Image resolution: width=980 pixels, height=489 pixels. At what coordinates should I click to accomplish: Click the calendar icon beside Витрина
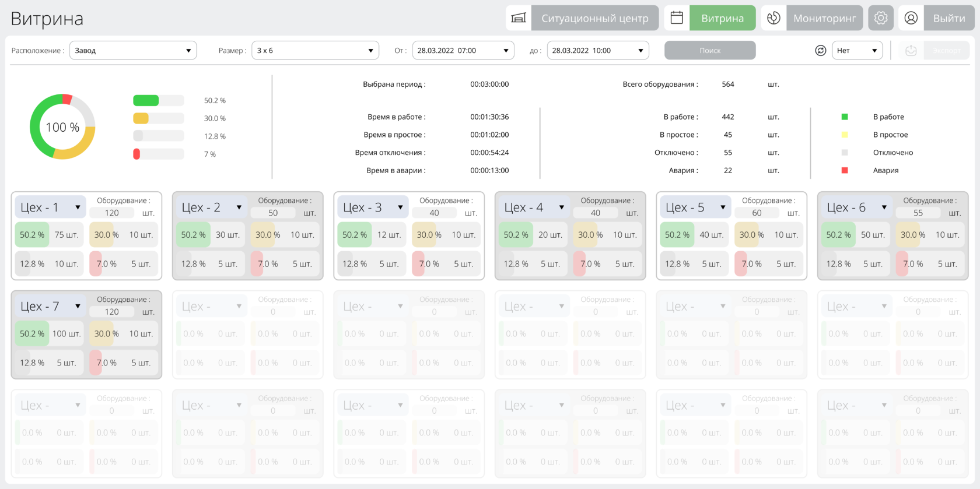tap(677, 18)
